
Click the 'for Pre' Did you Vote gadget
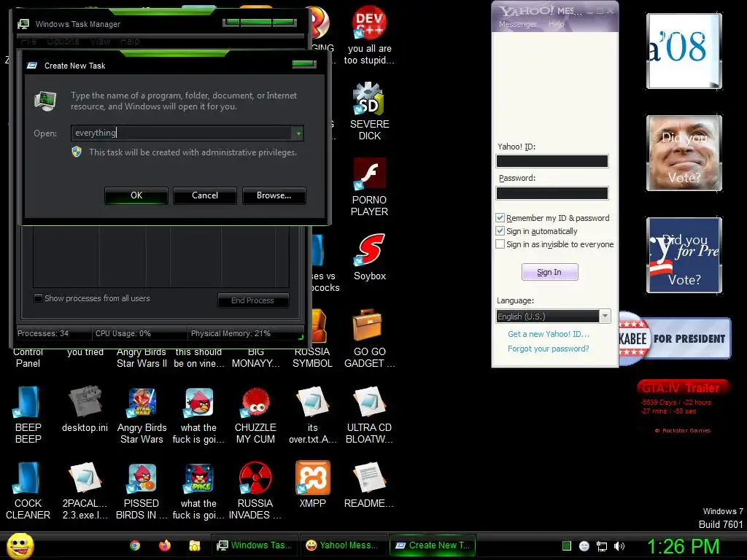coord(684,254)
